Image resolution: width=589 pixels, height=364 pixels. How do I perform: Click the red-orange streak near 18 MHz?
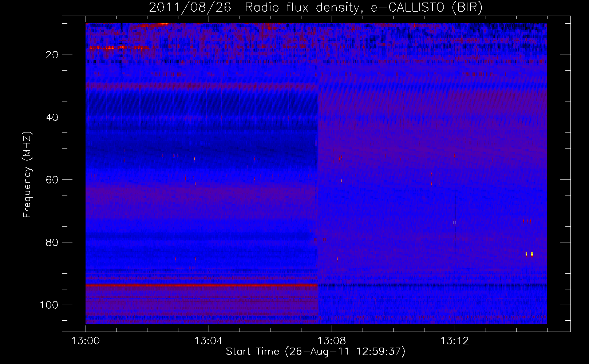(x=119, y=48)
